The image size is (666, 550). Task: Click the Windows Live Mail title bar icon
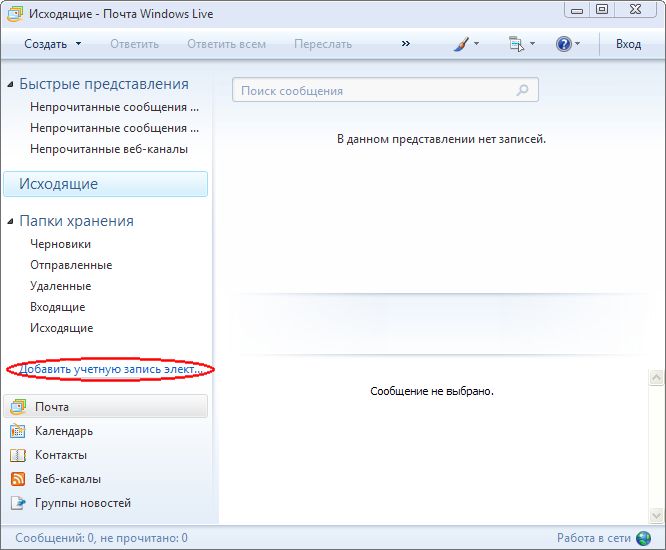point(14,14)
